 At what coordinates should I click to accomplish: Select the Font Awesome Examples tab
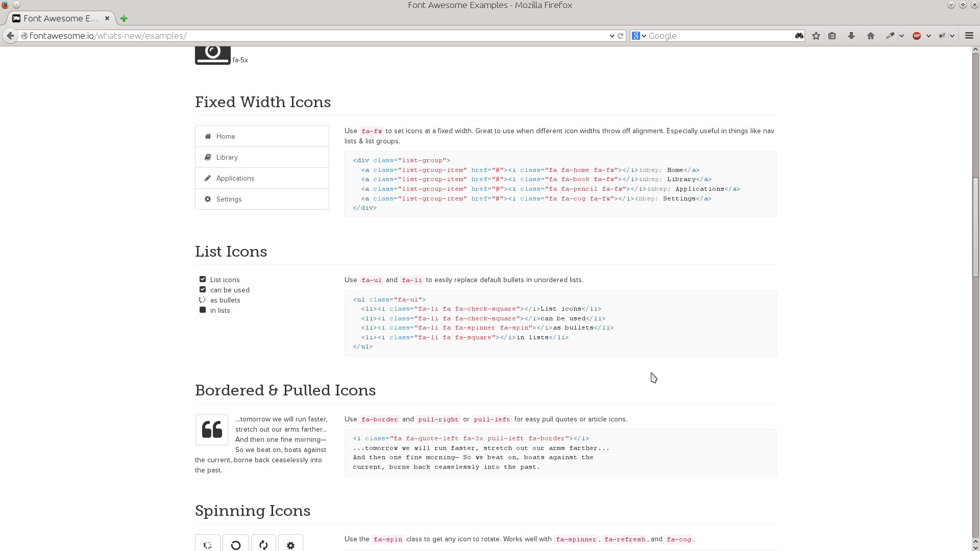[x=61, y=18]
